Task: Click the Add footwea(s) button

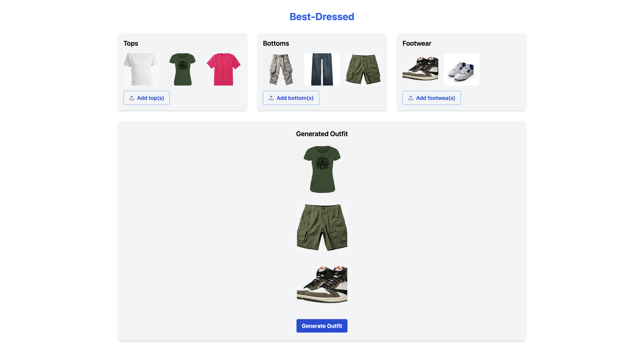Action: click(x=432, y=98)
